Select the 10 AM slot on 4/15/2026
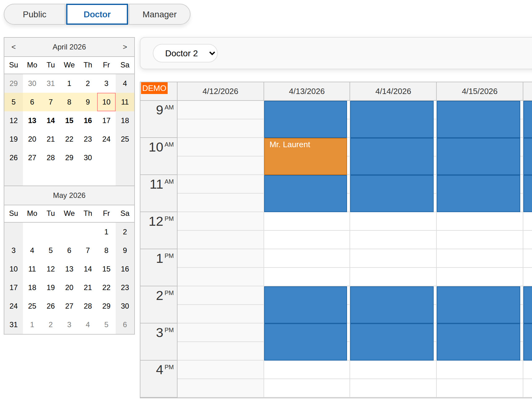This screenshot has width=532, height=402. (x=478, y=156)
